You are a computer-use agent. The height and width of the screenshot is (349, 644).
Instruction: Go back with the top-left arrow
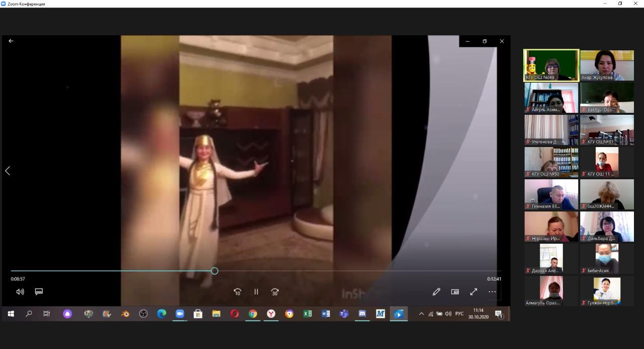coord(11,41)
